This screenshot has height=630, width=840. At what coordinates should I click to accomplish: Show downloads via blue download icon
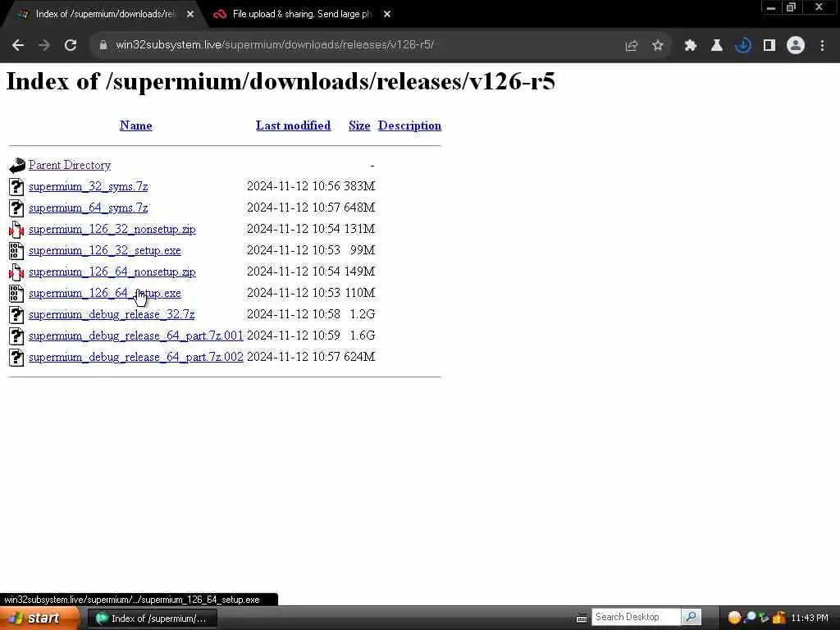click(743, 46)
